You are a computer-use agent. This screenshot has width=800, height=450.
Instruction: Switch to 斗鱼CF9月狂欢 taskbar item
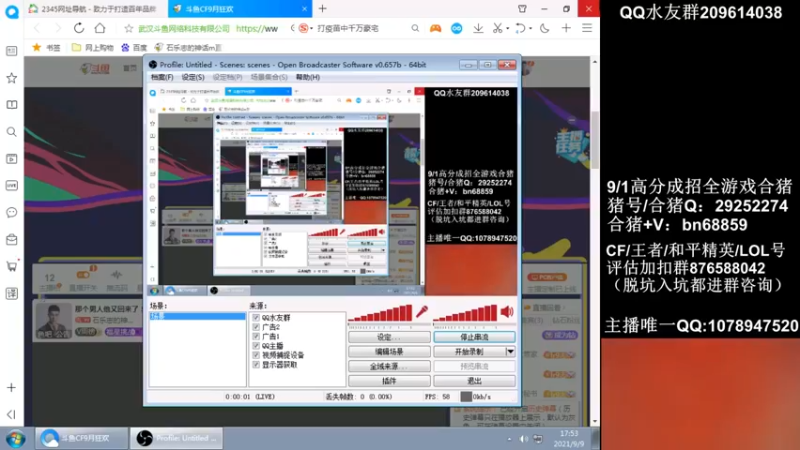tap(82, 438)
